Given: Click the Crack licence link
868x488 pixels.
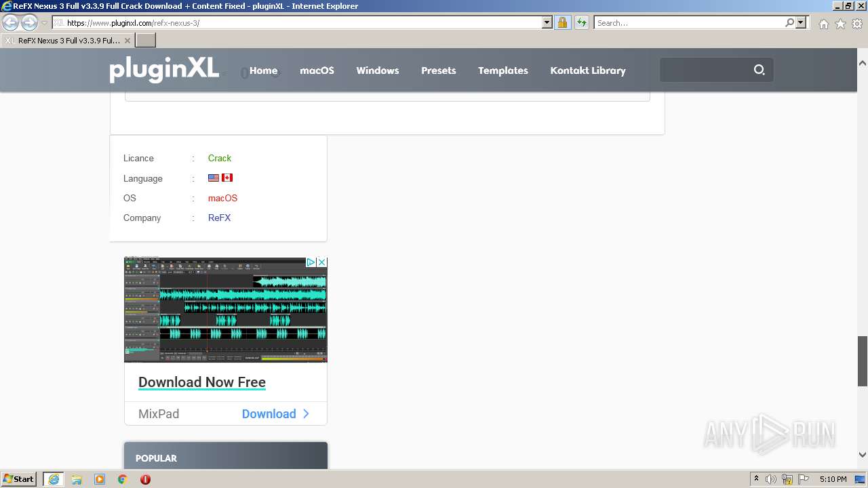Looking at the screenshot, I should 220,158.
